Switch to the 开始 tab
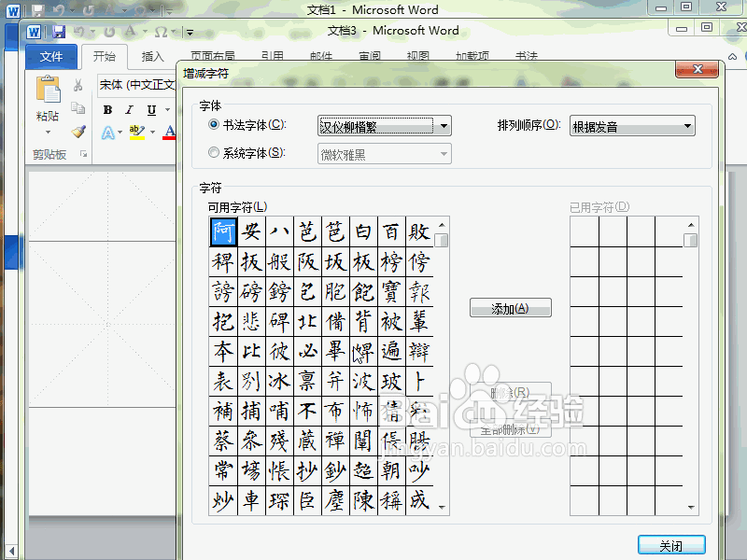Screen dimensions: 747x560 [x=105, y=57]
